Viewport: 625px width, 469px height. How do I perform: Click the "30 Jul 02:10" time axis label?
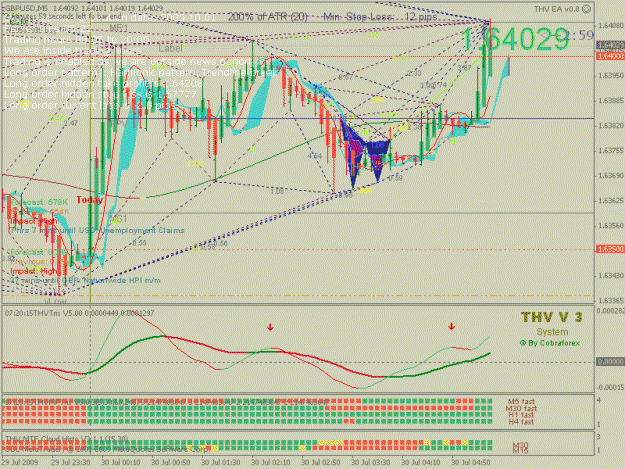[x=271, y=463]
